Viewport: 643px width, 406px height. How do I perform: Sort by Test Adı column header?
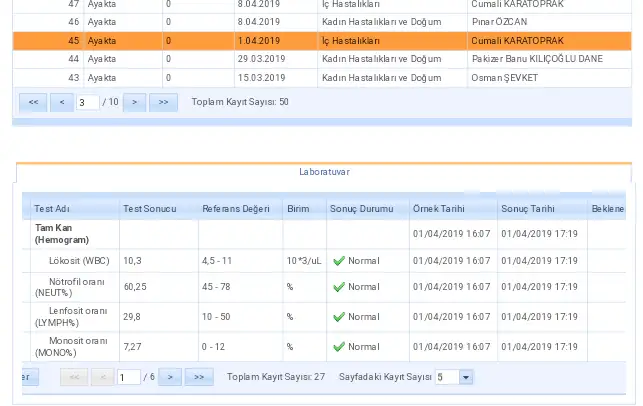[x=52, y=209]
